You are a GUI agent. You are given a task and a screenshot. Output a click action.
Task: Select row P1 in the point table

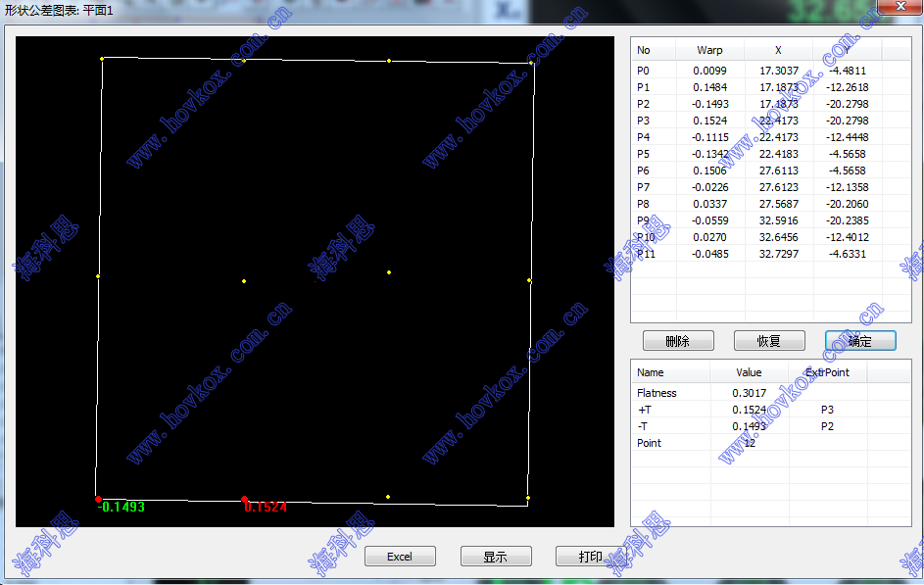771,87
